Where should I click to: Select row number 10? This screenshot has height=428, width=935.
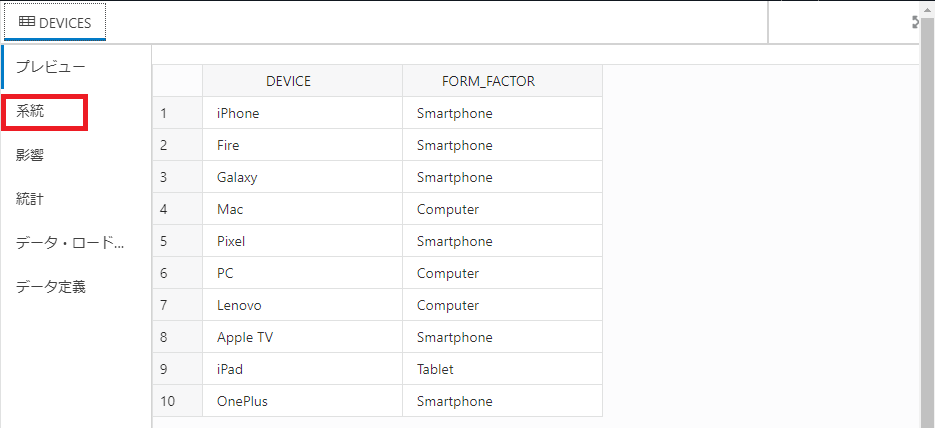click(x=167, y=401)
